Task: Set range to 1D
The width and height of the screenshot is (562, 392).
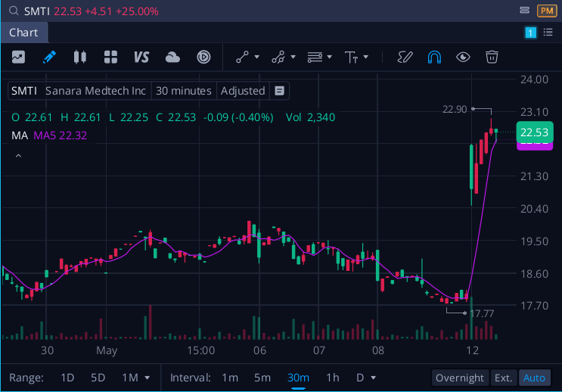Action: (x=67, y=378)
